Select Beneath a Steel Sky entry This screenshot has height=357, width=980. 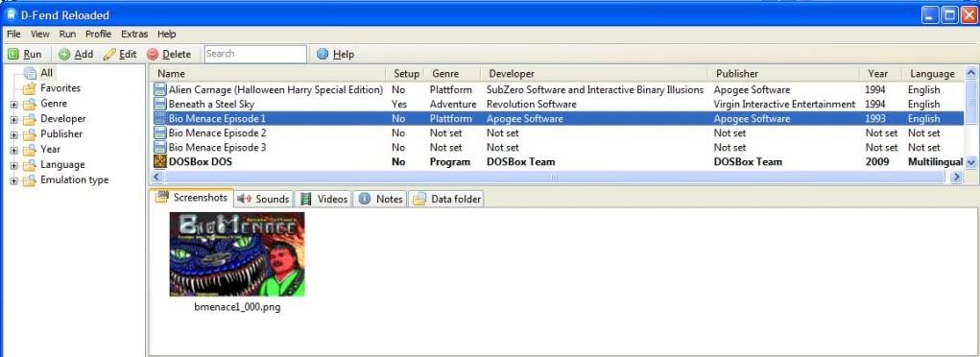[211, 104]
